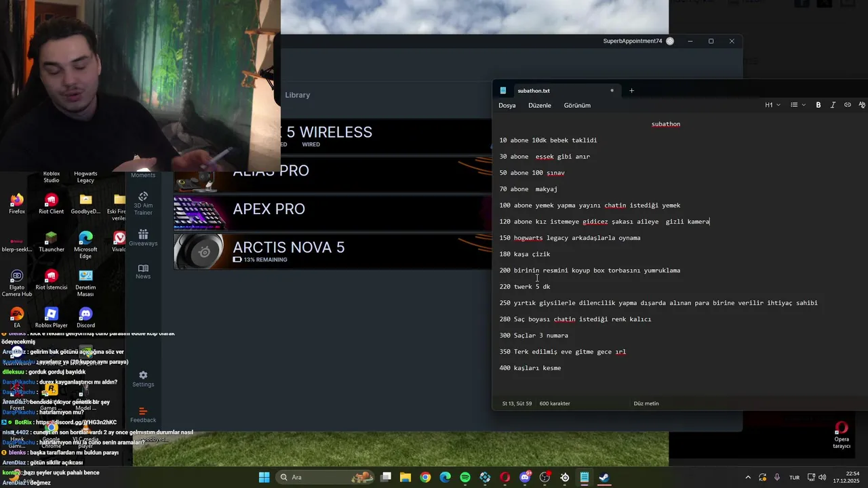Open the Dosya menu in Notepad
The image size is (868, 488).
[x=507, y=105]
